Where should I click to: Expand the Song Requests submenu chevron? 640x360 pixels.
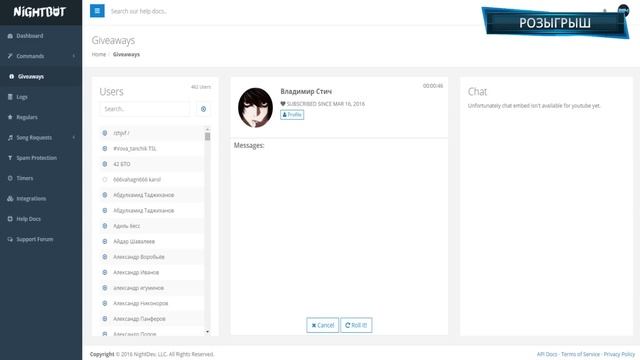coord(74,138)
